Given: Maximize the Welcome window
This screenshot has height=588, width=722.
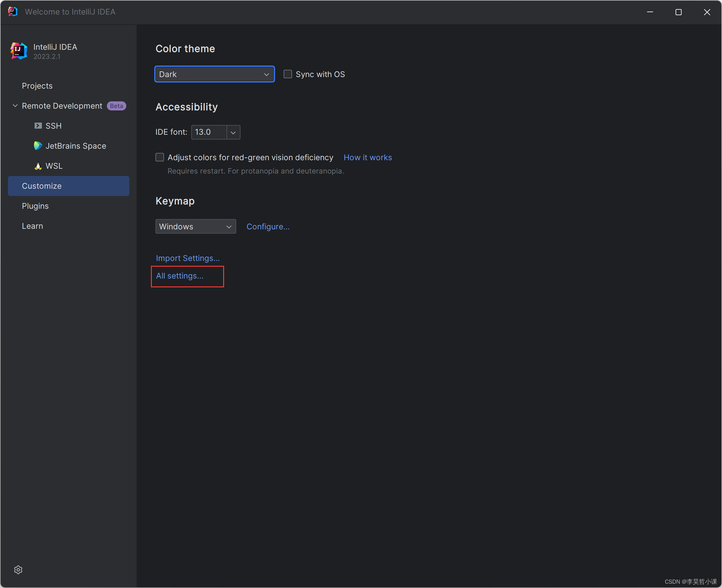Looking at the screenshot, I should (x=678, y=12).
